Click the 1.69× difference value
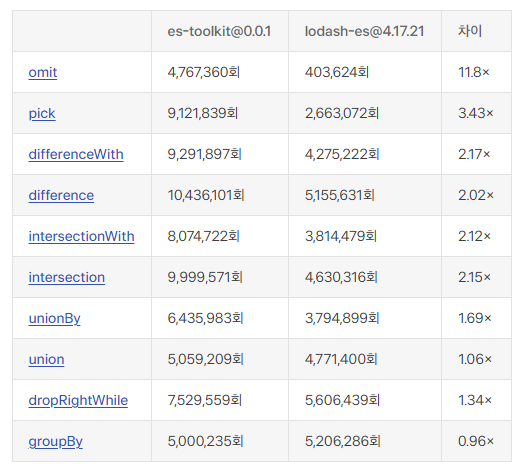Image resolution: width=530 pixels, height=471 pixels. (x=475, y=319)
